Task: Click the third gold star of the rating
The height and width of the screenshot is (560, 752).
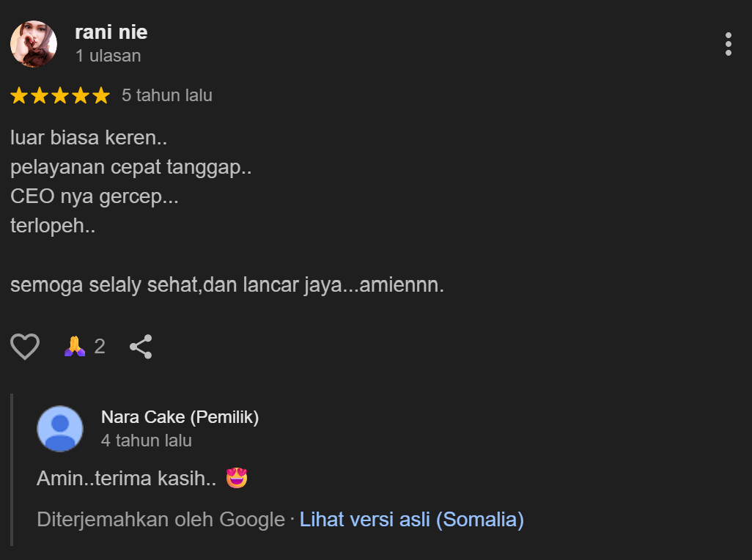Action: click(60, 95)
